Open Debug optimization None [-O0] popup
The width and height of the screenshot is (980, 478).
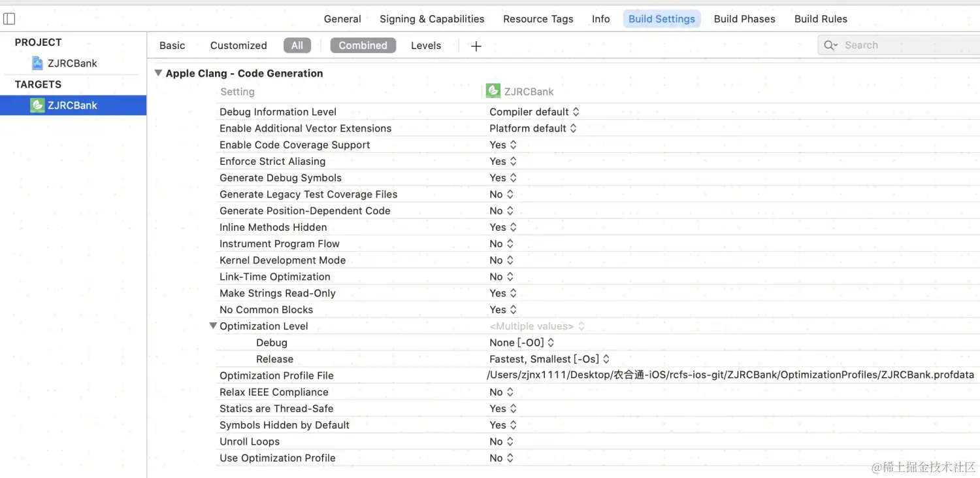tap(522, 343)
